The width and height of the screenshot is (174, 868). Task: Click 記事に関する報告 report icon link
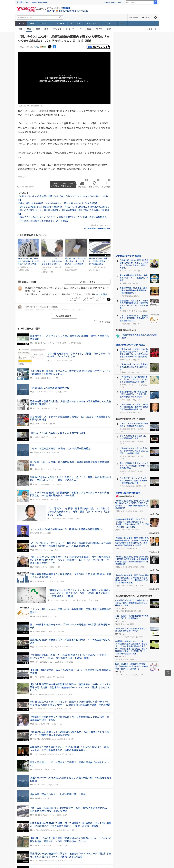[26, 186]
